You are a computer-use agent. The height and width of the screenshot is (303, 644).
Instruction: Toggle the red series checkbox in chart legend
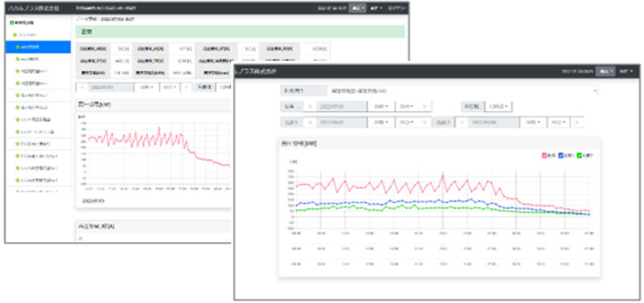pos(544,156)
